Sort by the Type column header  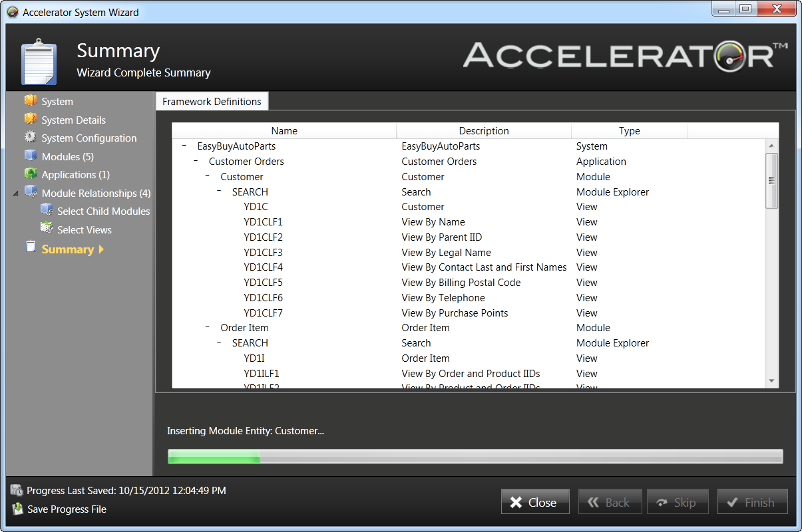[629, 131]
